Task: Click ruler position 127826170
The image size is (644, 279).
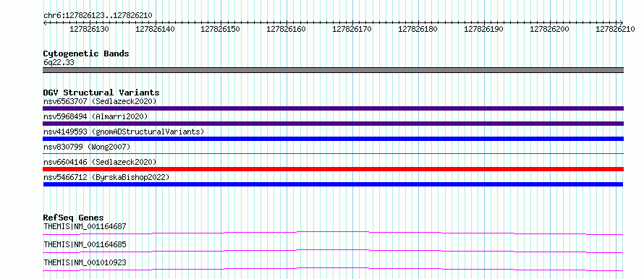Action: tap(352, 29)
